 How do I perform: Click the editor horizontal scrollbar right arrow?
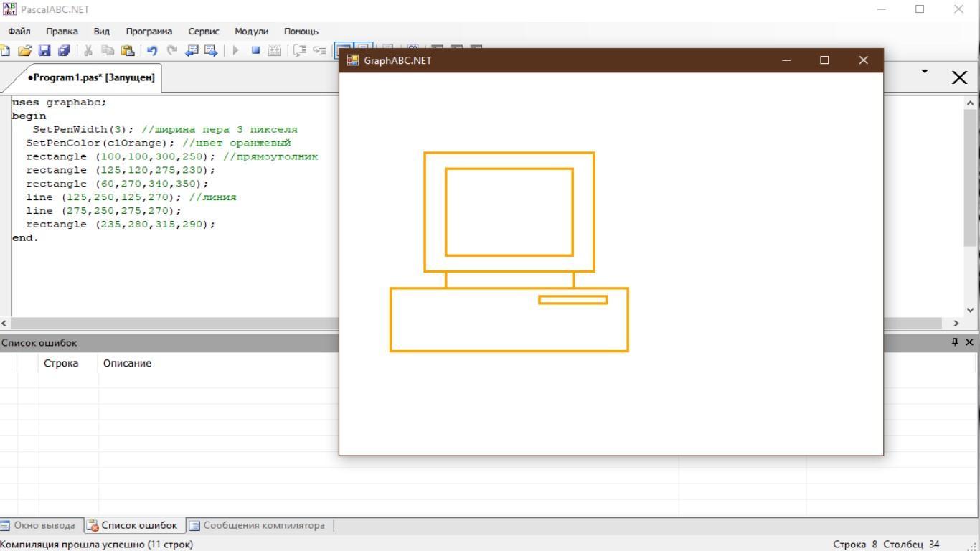[x=956, y=324]
